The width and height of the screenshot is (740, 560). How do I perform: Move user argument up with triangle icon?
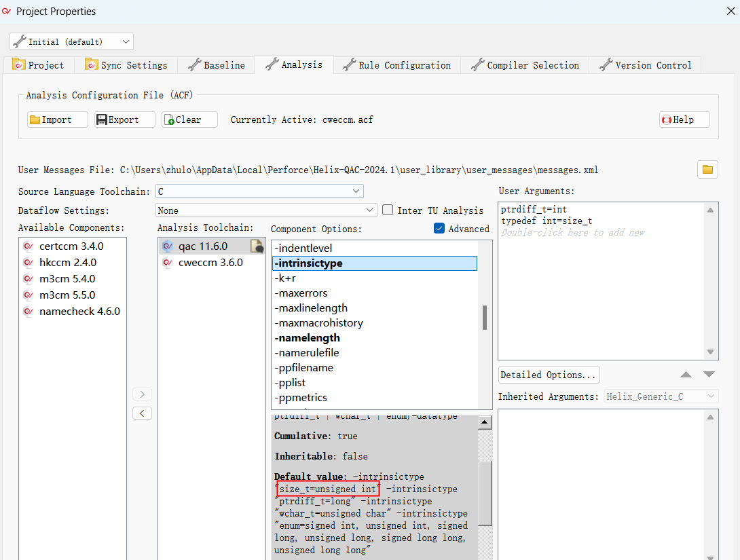coord(686,375)
